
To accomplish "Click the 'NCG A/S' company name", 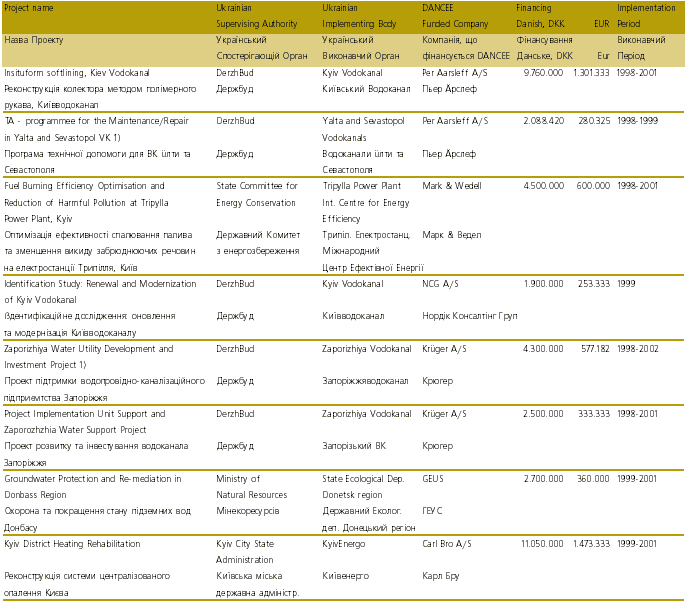I will point(440,284).
